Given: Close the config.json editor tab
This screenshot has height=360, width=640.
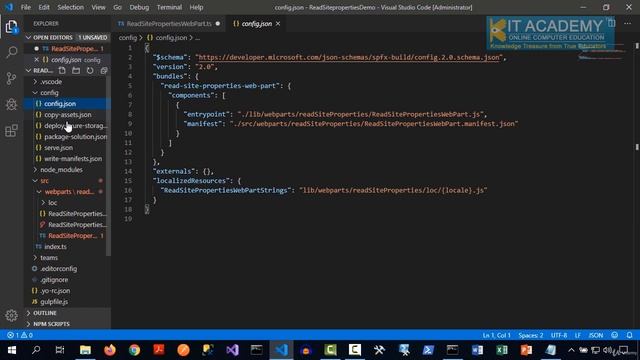Looking at the screenshot, I should click(278, 24).
